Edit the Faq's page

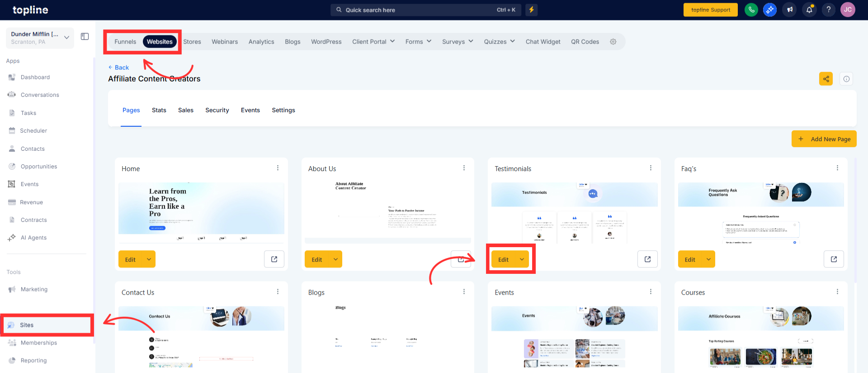click(x=690, y=259)
